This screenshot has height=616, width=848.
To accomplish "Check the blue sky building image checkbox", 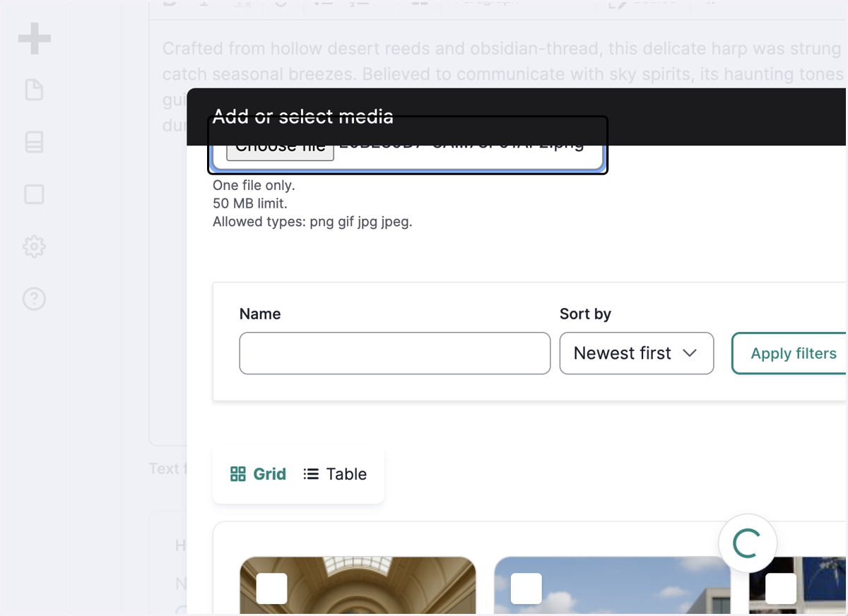I will (x=526, y=588).
